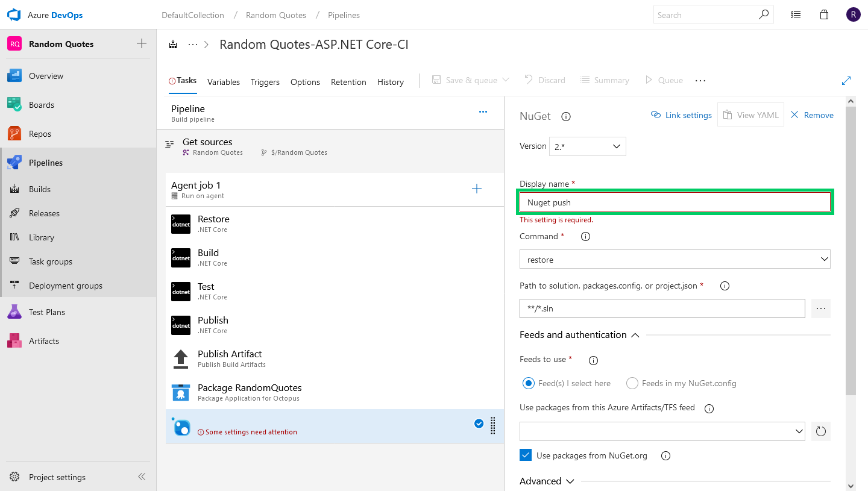Switch to the History tab
This screenshot has height=491, width=868.
pos(391,82)
